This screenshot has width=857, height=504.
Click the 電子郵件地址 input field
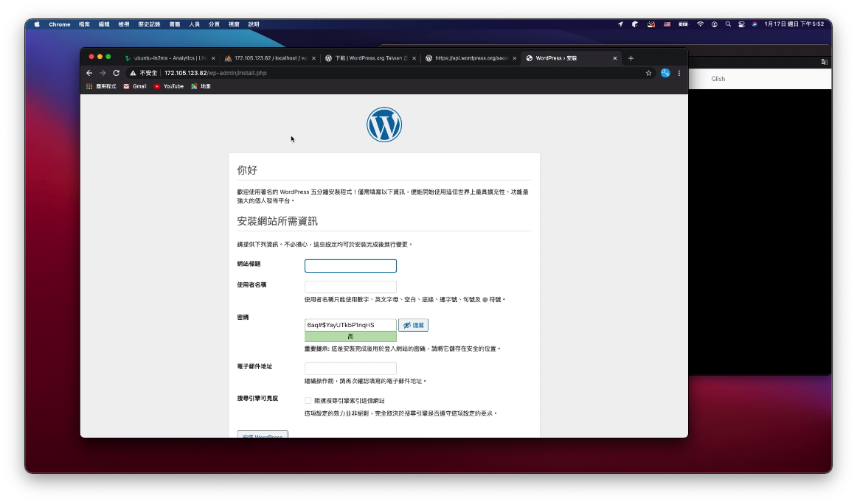pyautogui.click(x=350, y=368)
